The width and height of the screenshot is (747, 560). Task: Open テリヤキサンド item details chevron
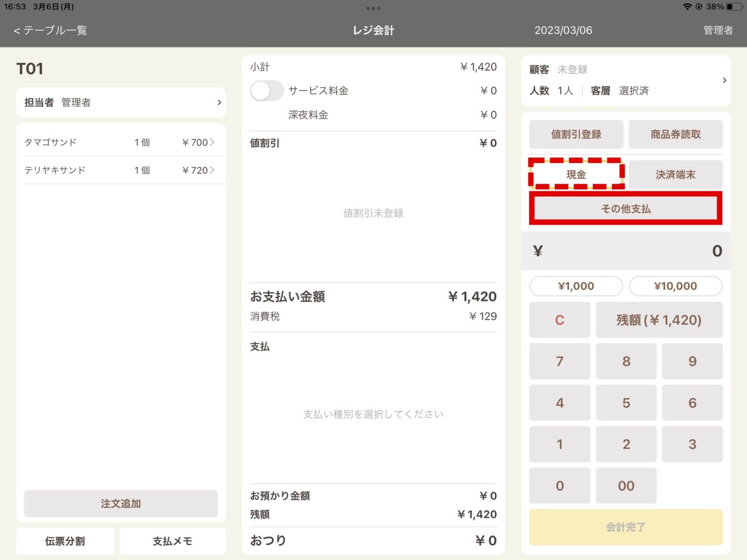[212, 170]
